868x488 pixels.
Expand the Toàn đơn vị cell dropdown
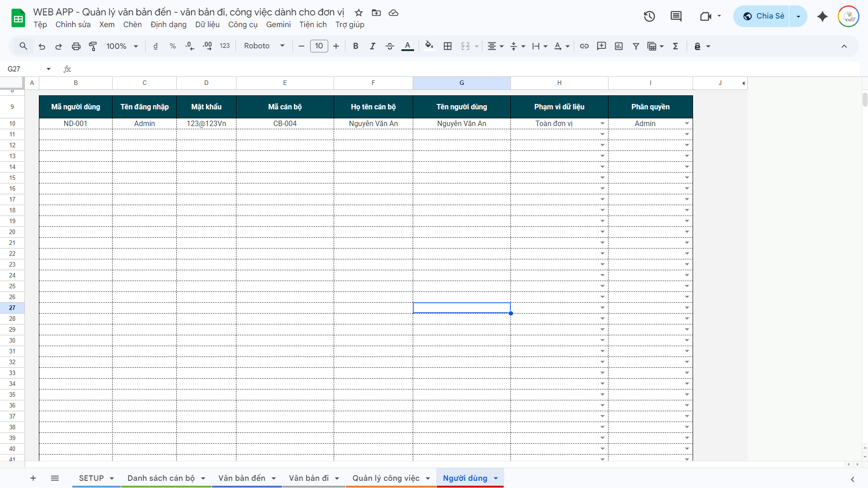[602, 123]
